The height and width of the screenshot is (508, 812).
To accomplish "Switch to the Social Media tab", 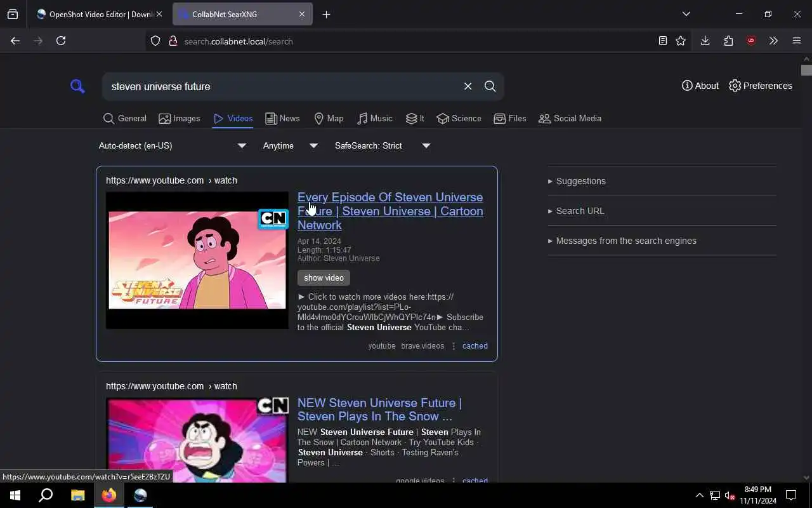I will coord(570,119).
